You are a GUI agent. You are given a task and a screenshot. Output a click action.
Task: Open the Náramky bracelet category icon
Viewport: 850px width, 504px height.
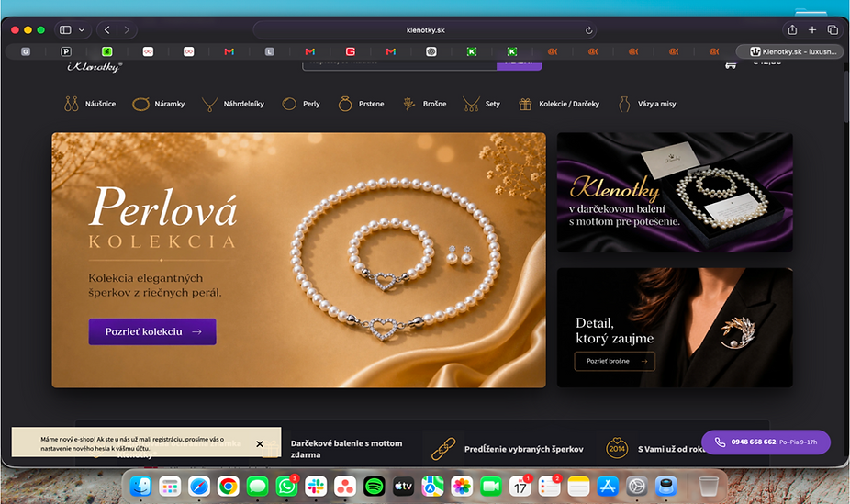pyautogui.click(x=140, y=104)
